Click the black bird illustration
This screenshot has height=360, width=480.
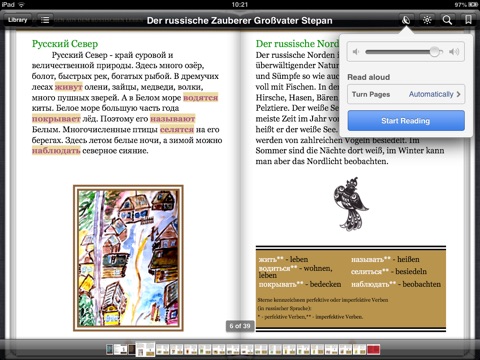pos(350,204)
